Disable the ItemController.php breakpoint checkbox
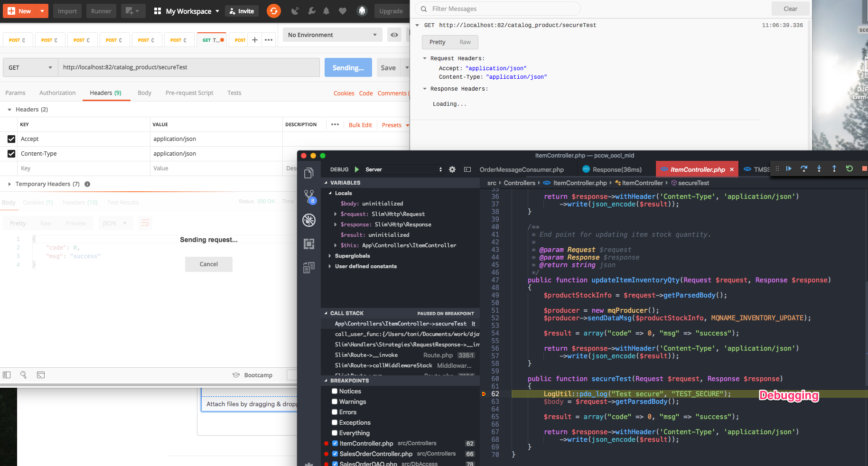 point(335,443)
